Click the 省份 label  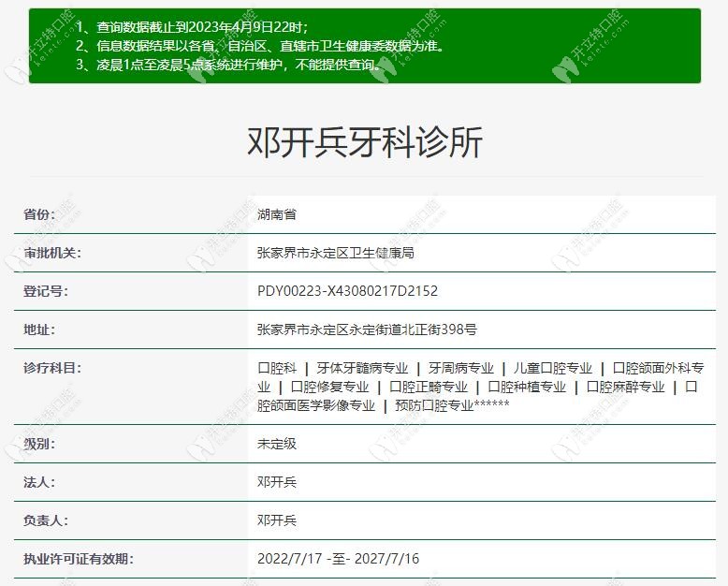39,214
